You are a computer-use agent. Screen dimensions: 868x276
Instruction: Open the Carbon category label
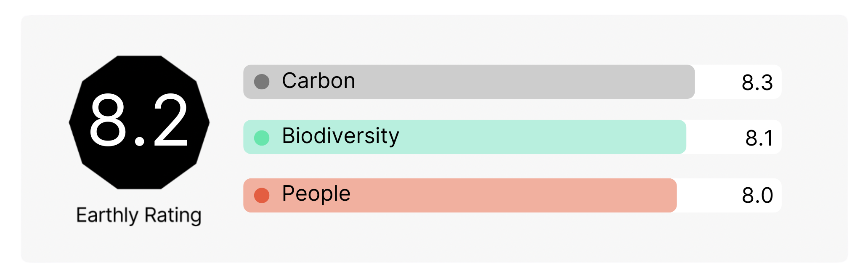coord(319,81)
